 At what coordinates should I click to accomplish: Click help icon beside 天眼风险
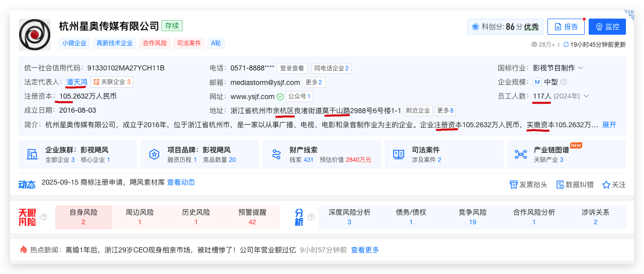click(44, 217)
